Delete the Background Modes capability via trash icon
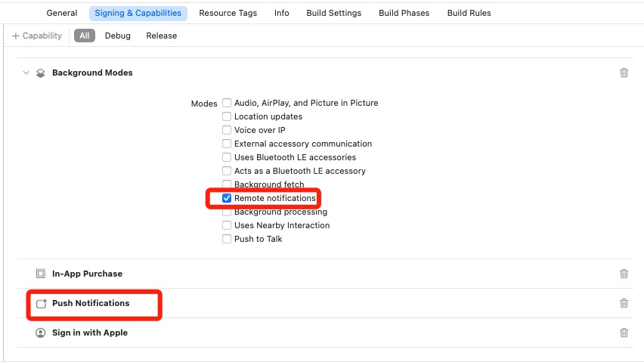The height and width of the screenshot is (362, 644). click(624, 73)
